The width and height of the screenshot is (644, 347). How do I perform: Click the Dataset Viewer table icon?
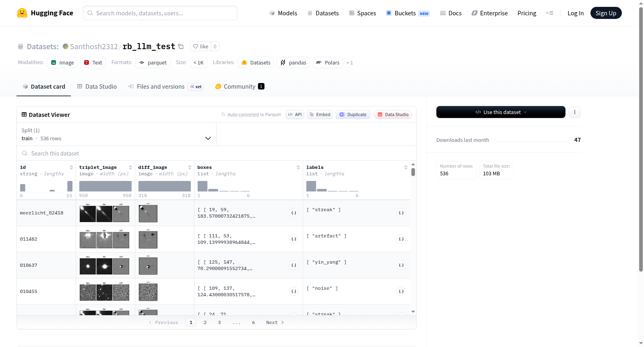pos(24,115)
